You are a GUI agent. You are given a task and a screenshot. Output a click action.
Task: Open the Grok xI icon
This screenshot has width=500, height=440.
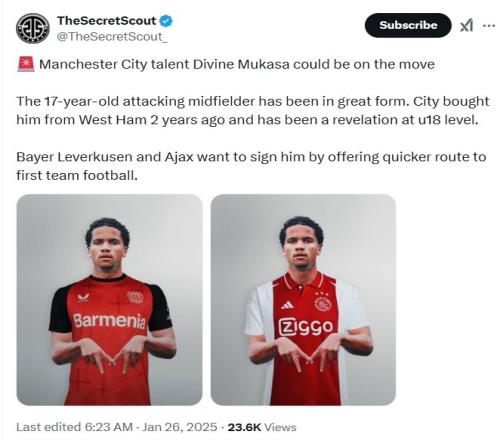click(466, 25)
